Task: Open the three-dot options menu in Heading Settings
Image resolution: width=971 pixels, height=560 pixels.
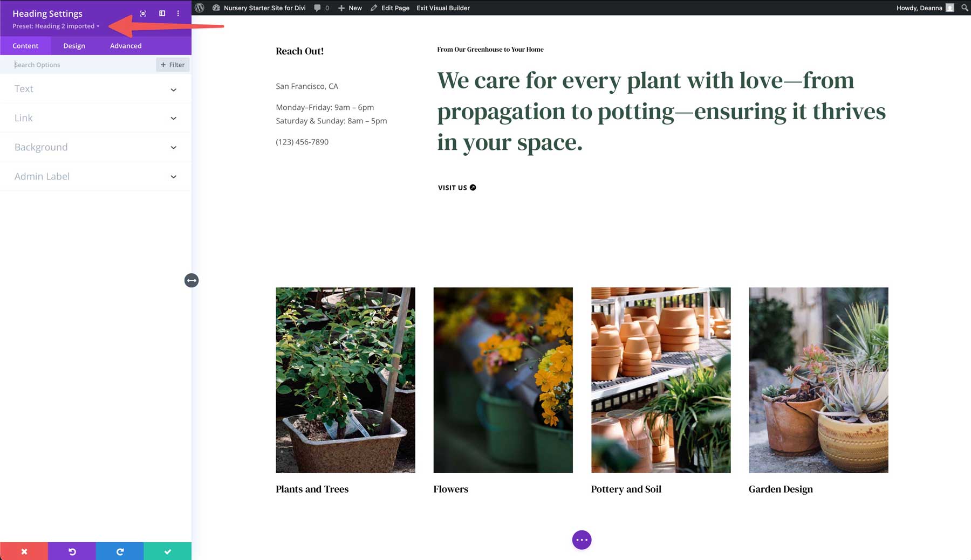Action: 178,13
